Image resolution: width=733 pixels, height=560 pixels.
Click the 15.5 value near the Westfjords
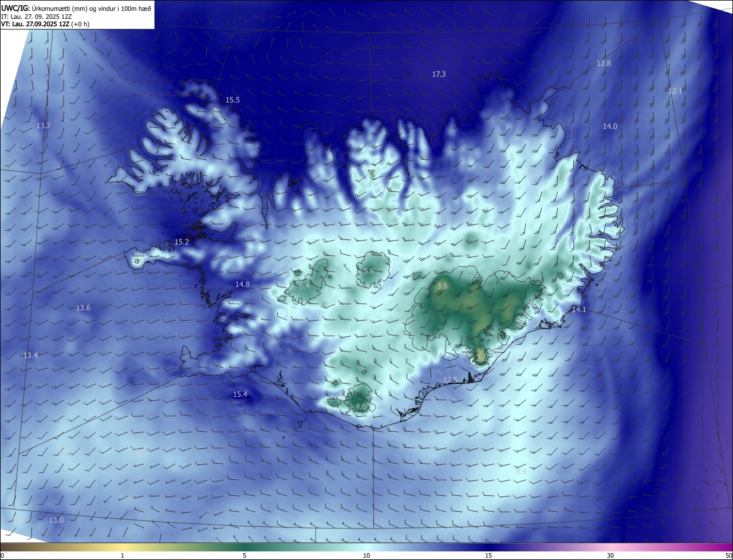coord(232,100)
